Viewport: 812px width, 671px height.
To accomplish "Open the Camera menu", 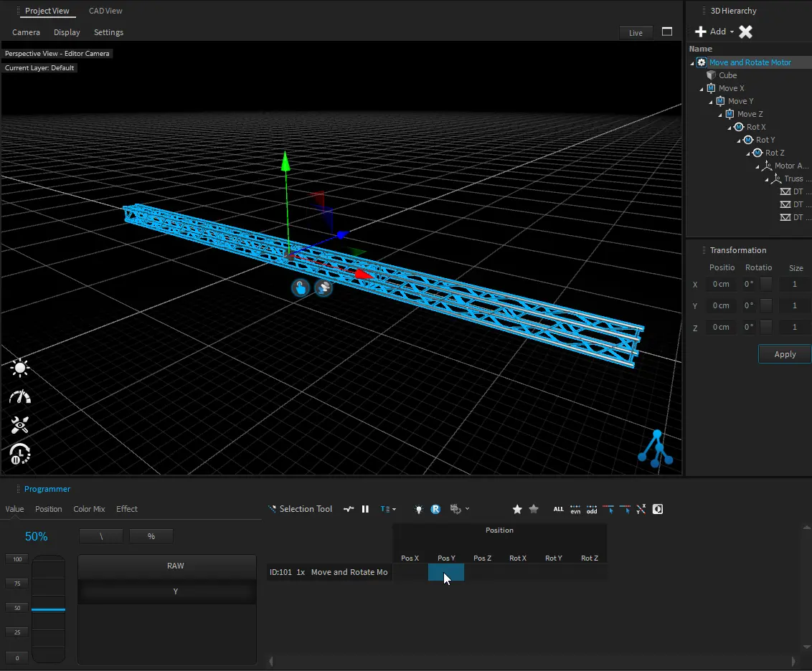I will tap(26, 32).
